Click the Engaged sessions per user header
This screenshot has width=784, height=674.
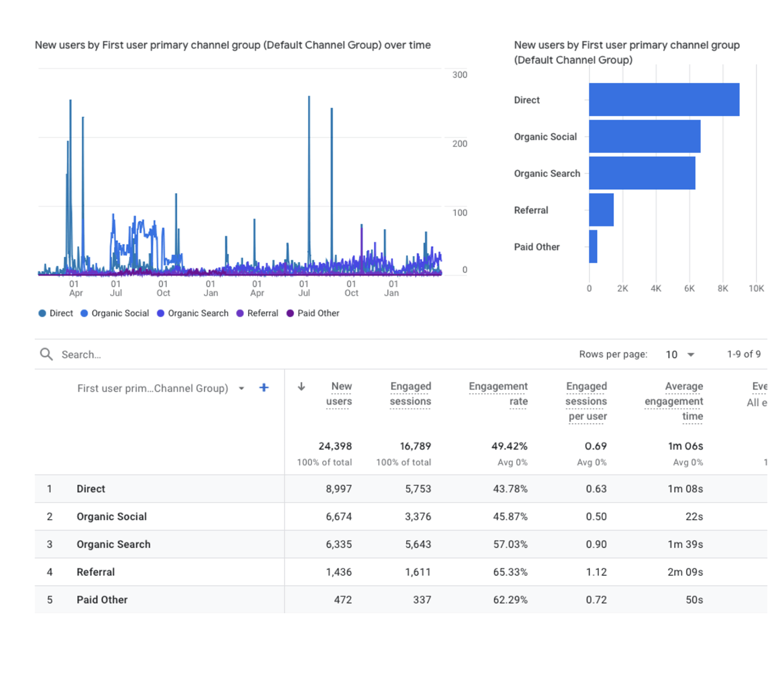tap(587, 401)
